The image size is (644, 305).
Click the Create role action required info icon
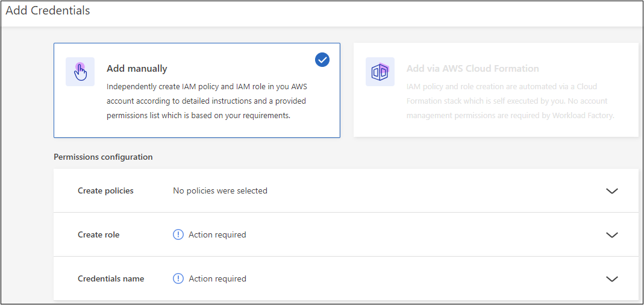click(x=178, y=234)
